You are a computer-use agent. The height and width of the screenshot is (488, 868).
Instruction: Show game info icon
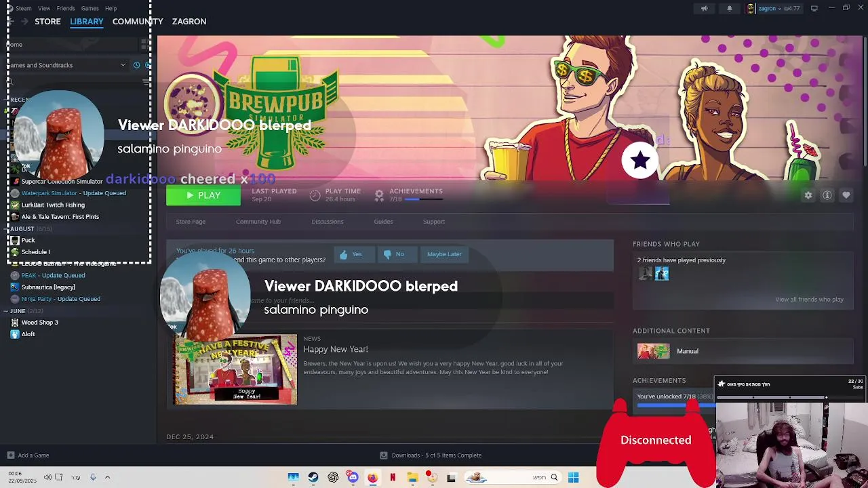[x=827, y=195]
